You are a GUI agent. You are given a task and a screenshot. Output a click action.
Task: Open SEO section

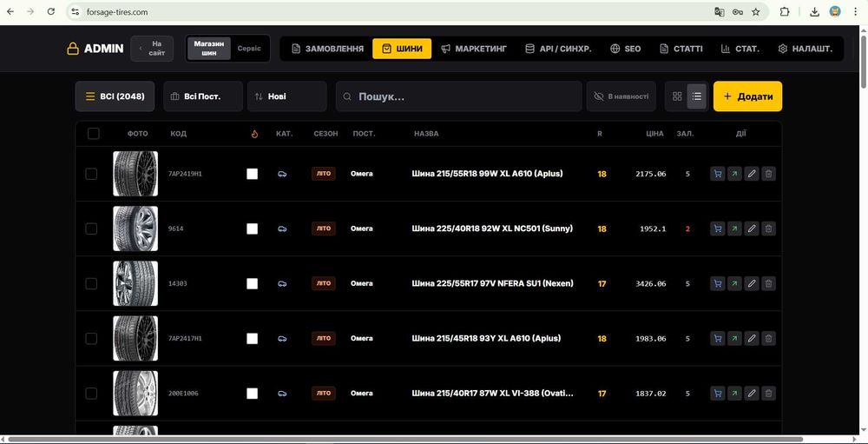[x=626, y=49]
